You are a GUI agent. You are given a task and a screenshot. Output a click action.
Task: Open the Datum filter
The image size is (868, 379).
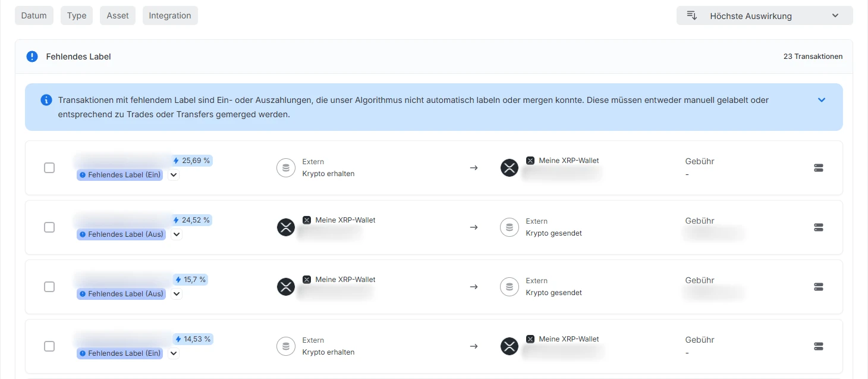click(34, 15)
